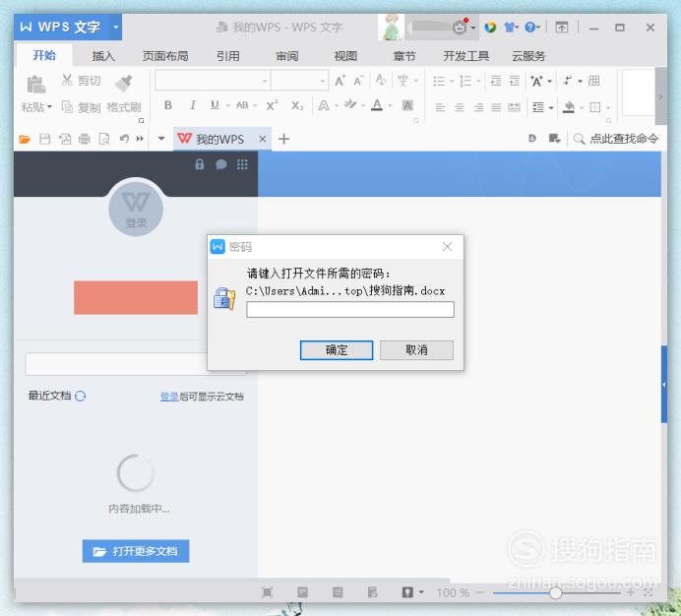Click the font color A swatch
The width and height of the screenshot is (681, 616).
coord(377,105)
